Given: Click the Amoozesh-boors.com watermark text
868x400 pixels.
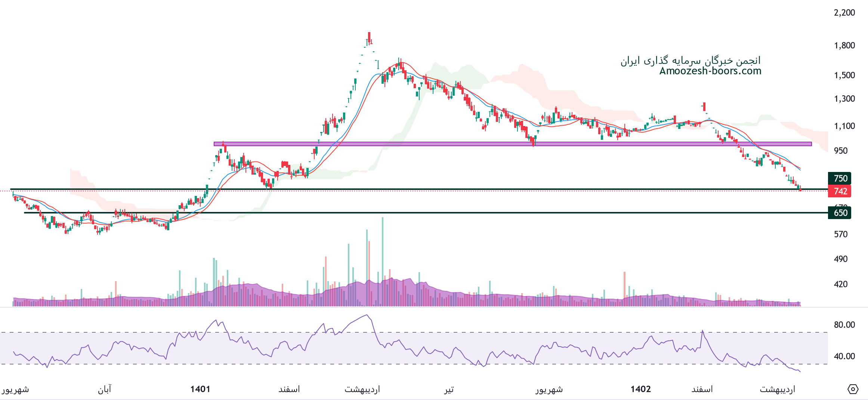Looking at the screenshot, I should [710, 71].
